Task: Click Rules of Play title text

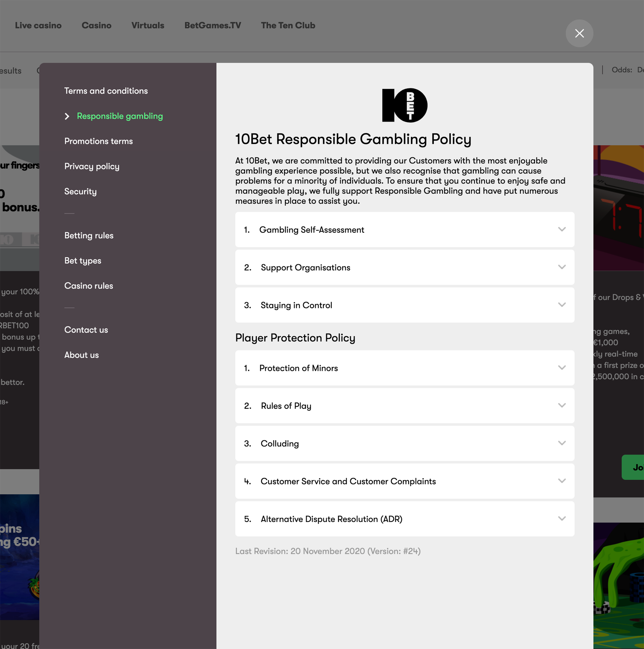Action: point(286,406)
